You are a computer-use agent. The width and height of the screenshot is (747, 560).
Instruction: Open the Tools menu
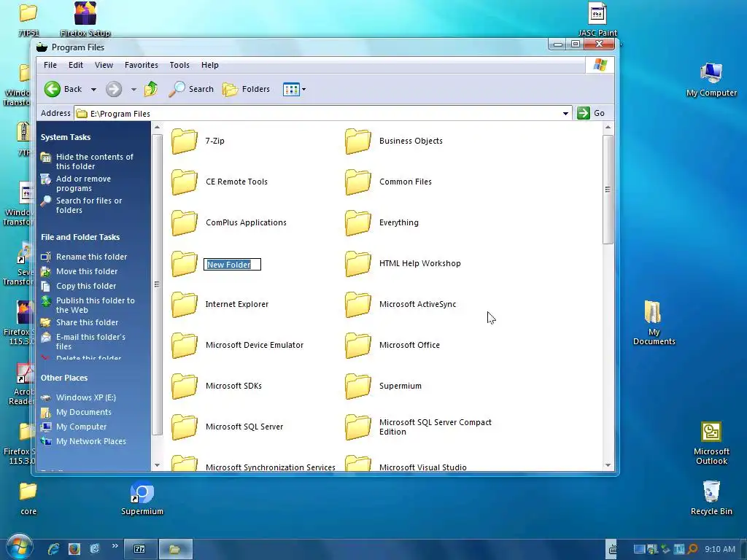pos(179,65)
